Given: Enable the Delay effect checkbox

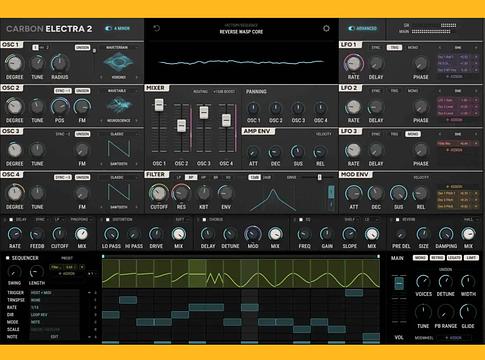Looking at the screenshot, I should pyautogui.click(x=11, y=220).
